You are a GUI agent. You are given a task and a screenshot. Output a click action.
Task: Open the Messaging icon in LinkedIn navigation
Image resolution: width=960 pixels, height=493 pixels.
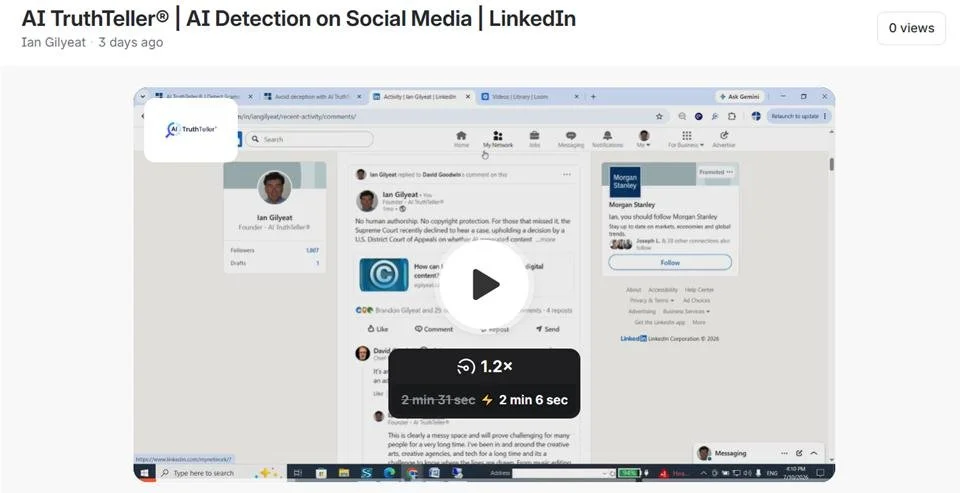[x=571, y=139]
